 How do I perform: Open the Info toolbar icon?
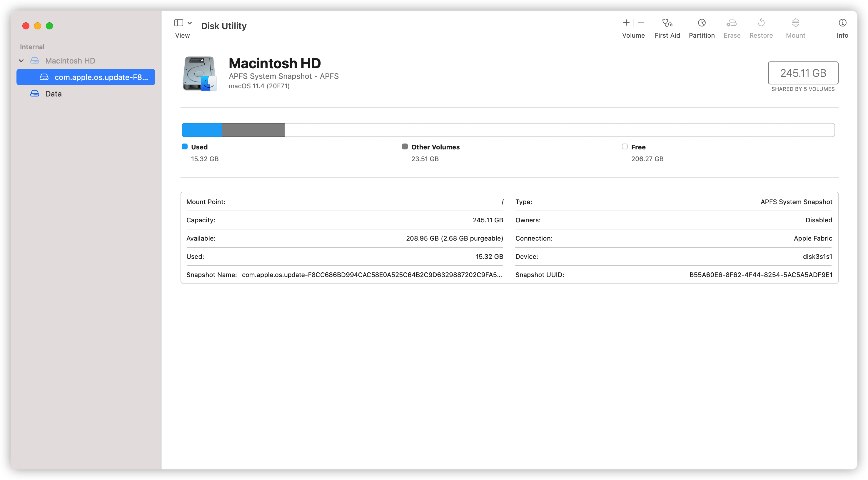pos(842,23)
